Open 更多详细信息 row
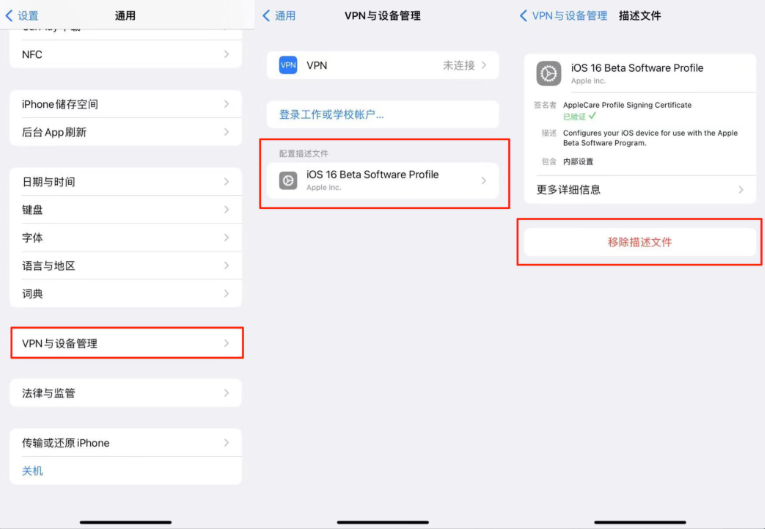The width and height of the screenshot is (765, 529). [640, 189]
